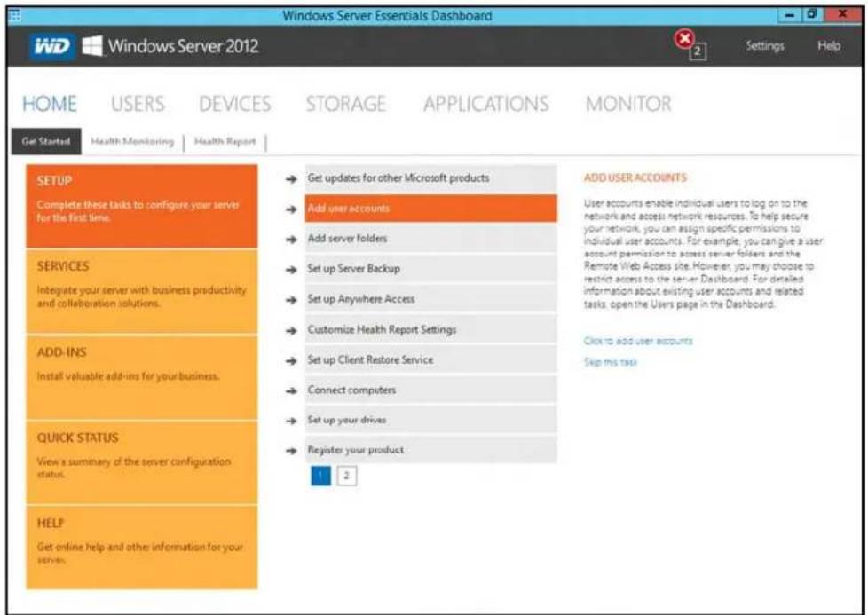Image resolution: width=868 pixels, height=615 pixels.
Task: Select the SETUP category panel
Action: (142, 206)
